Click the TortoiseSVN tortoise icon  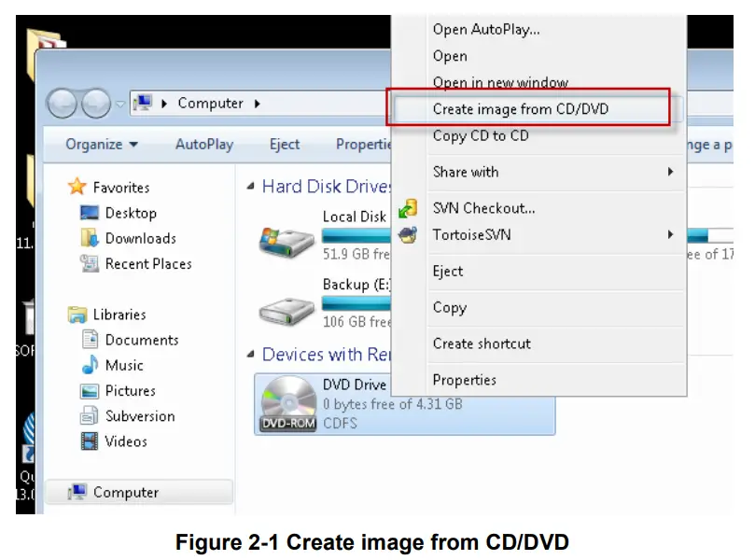pyautogui.click(x=408, y=235)
